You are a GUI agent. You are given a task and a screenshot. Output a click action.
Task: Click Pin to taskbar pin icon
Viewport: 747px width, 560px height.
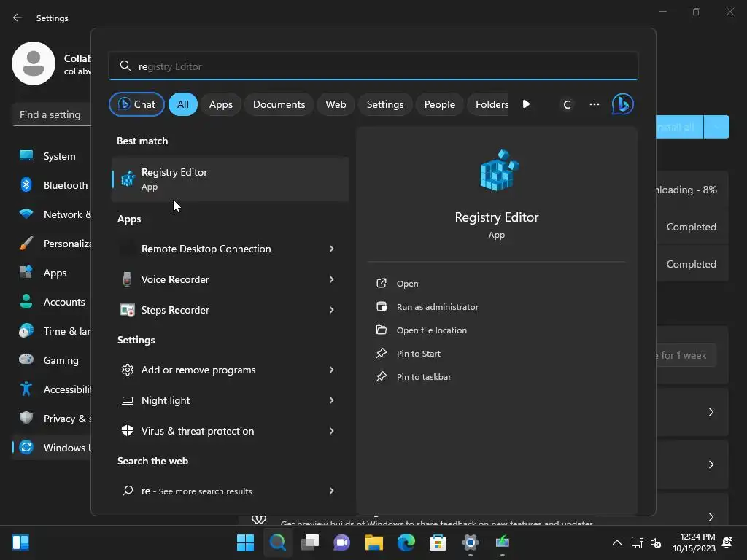(381, 377)
